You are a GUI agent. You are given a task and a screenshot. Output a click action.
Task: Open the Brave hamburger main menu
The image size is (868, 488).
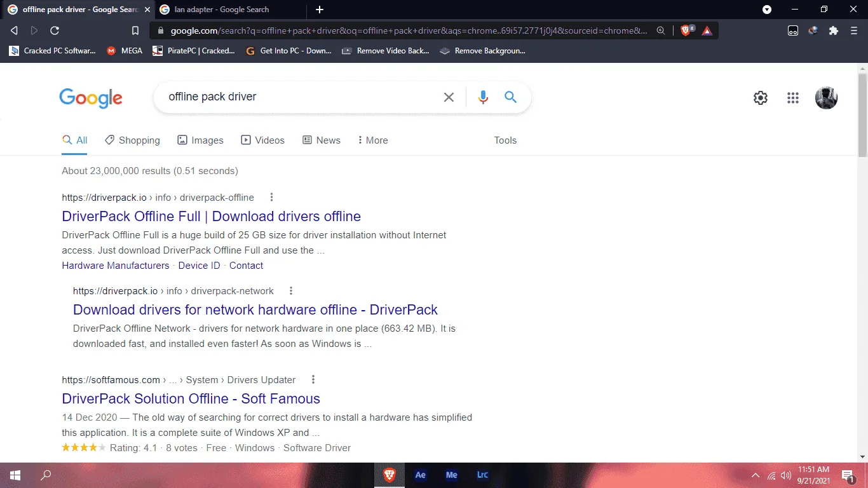coord(854,30)
